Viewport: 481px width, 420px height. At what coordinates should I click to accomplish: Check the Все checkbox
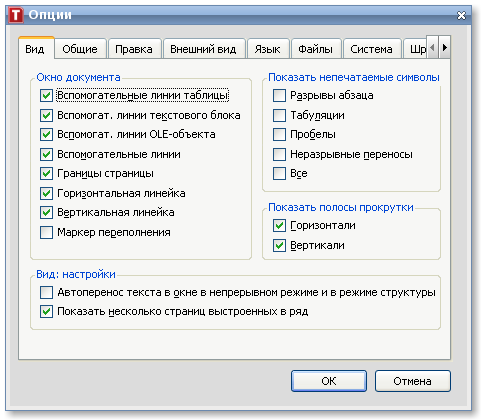(x=279, y=174)
